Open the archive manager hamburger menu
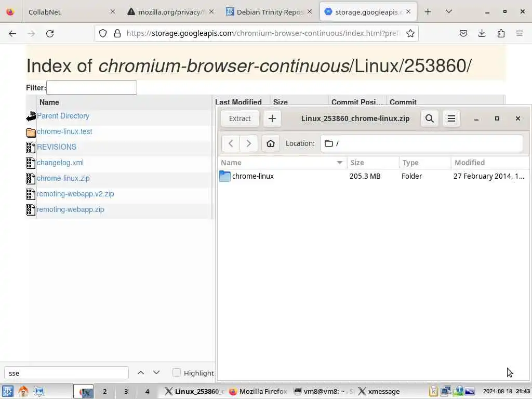Viewport: 532px width, 399px height. pos(451,118)
